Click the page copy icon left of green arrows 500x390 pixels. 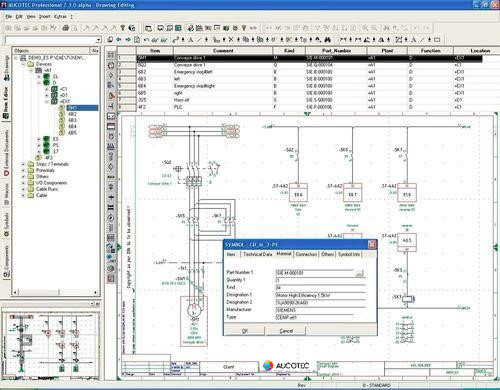click(x=110, y=40)
